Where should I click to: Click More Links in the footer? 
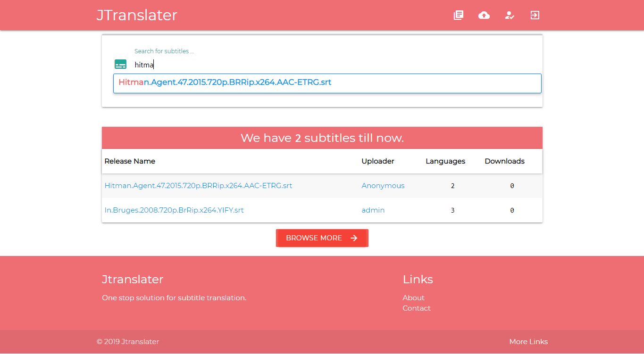(x=528, y=342)
